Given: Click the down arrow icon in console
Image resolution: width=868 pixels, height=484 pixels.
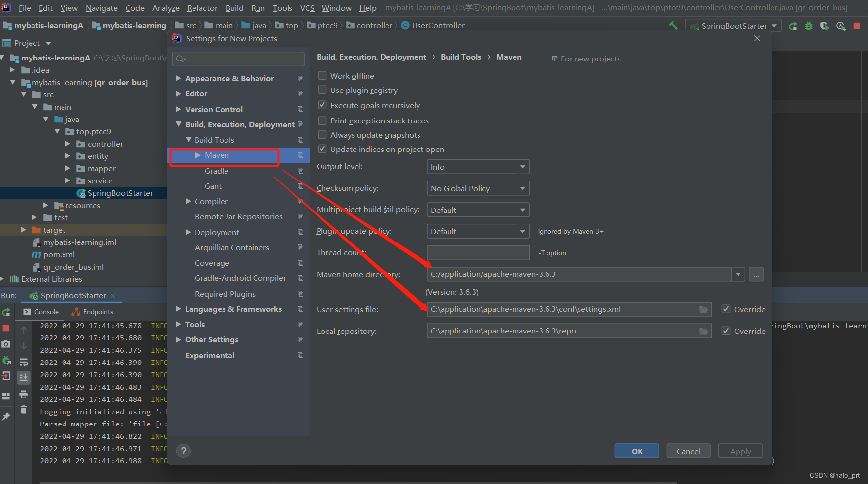Looking at the screenshot, I should (24, 346).
